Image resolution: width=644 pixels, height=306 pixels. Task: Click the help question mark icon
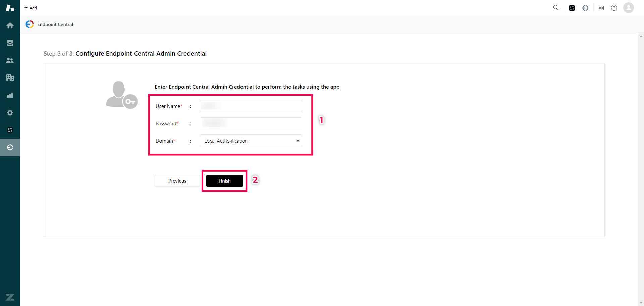point(614,8)
